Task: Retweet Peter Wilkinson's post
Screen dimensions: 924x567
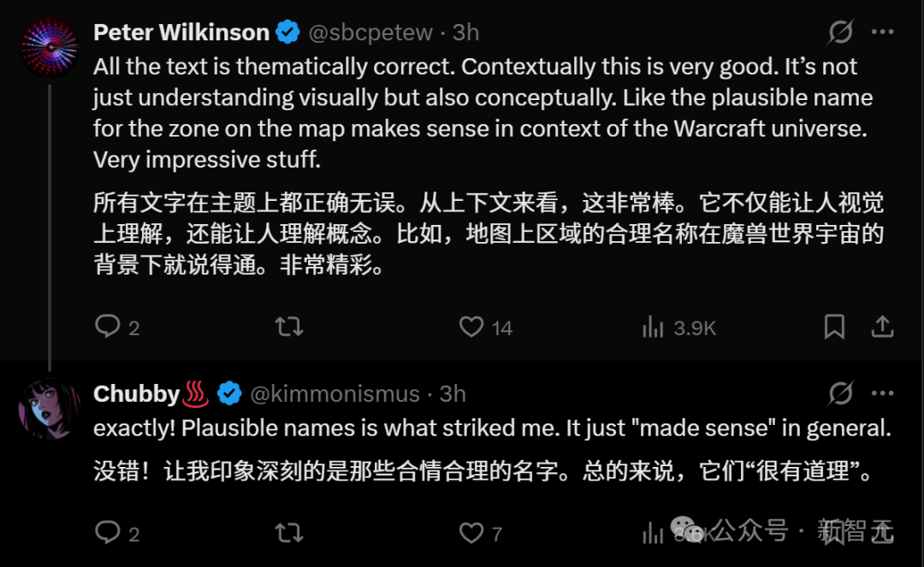Action: pos(289,327)
